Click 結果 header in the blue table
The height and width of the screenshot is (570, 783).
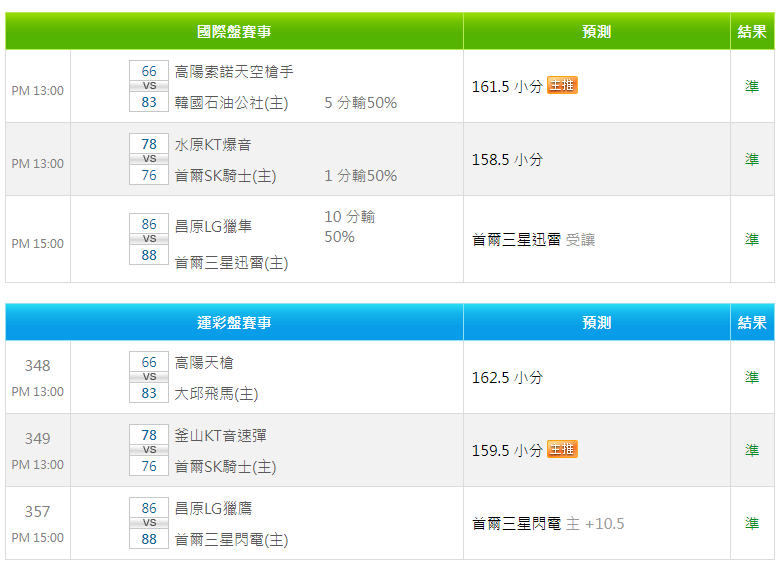pos(752,322)
